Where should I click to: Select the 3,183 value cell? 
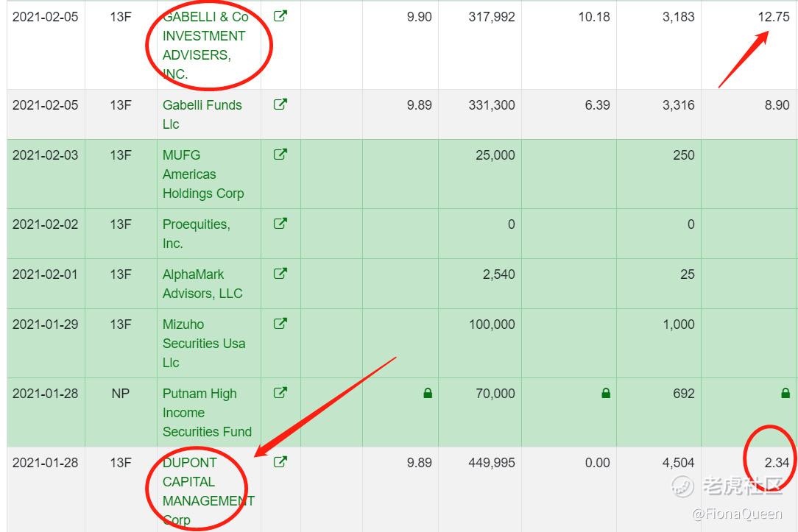(x=679, y=17)
